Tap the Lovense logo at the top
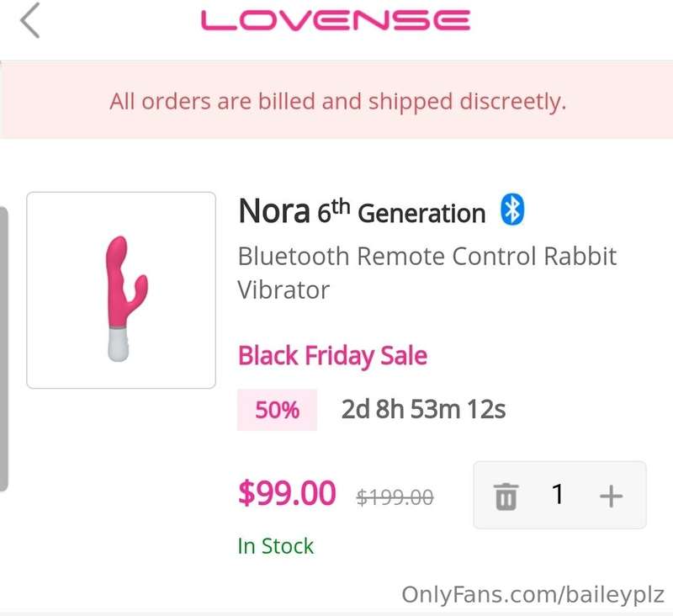Screen dimensions: 673x616 [336, 20]
